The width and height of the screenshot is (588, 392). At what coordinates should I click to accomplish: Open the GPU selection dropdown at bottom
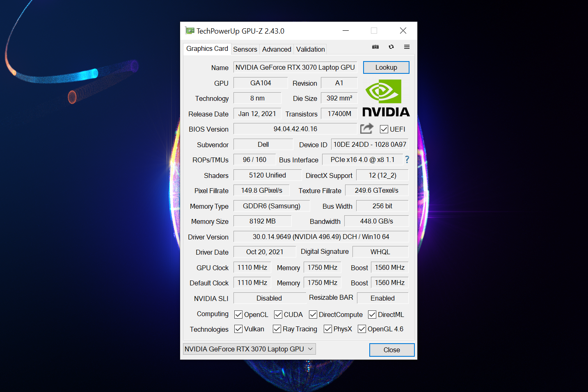pyautogui.click(x=249, y=349)
